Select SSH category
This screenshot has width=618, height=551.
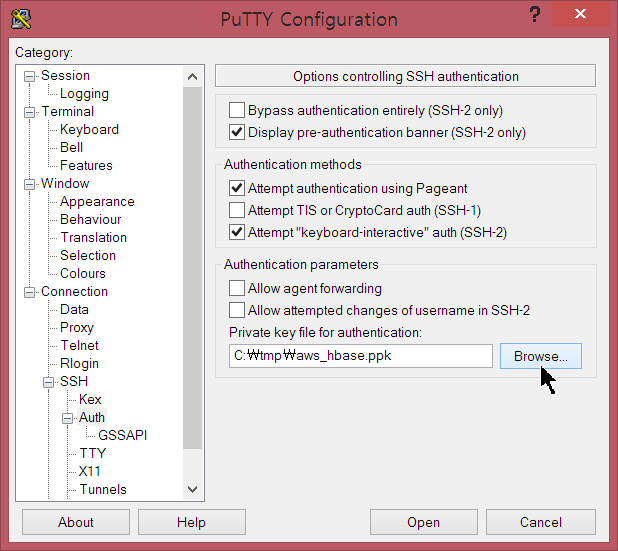coord(74,382)
